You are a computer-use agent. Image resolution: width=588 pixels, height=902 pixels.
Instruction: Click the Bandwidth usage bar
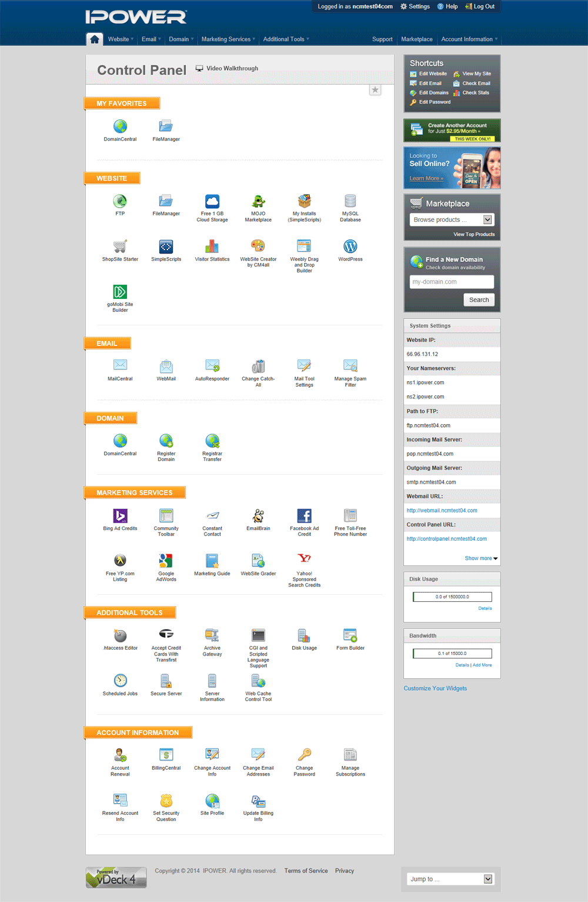[452, 653]
